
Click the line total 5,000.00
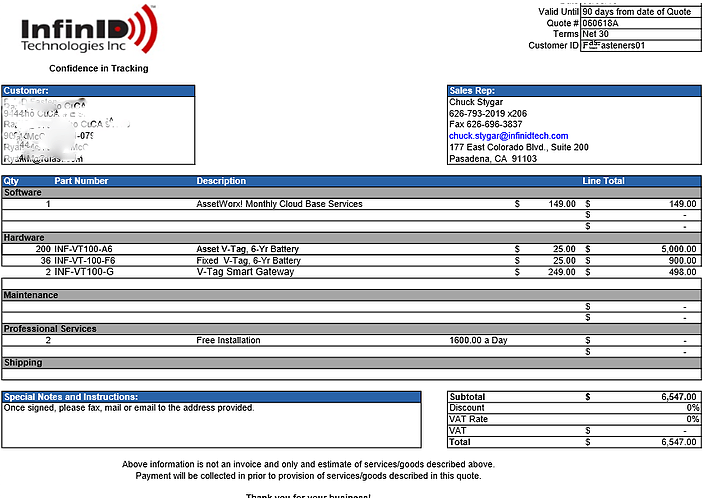(679, 249)
